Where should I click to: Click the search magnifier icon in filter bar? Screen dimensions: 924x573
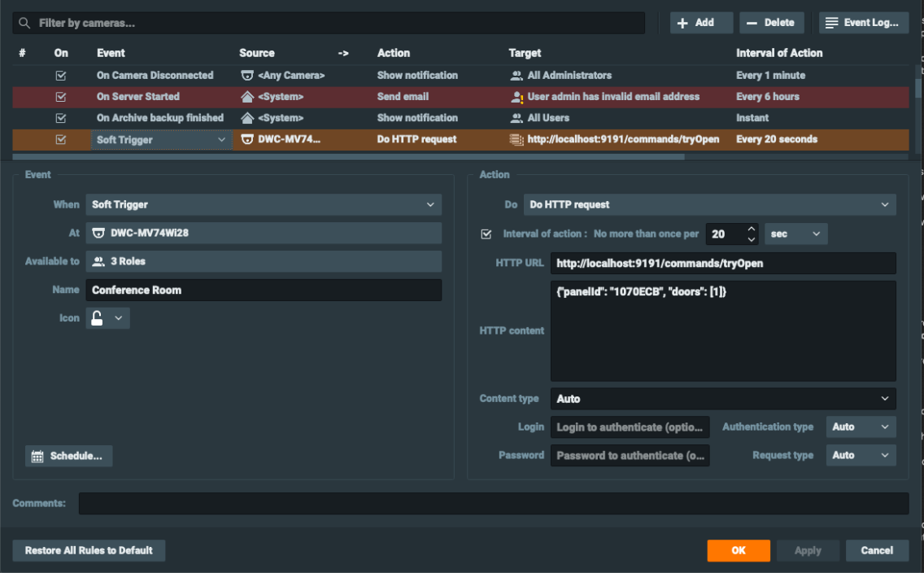(x=24, y=23)
